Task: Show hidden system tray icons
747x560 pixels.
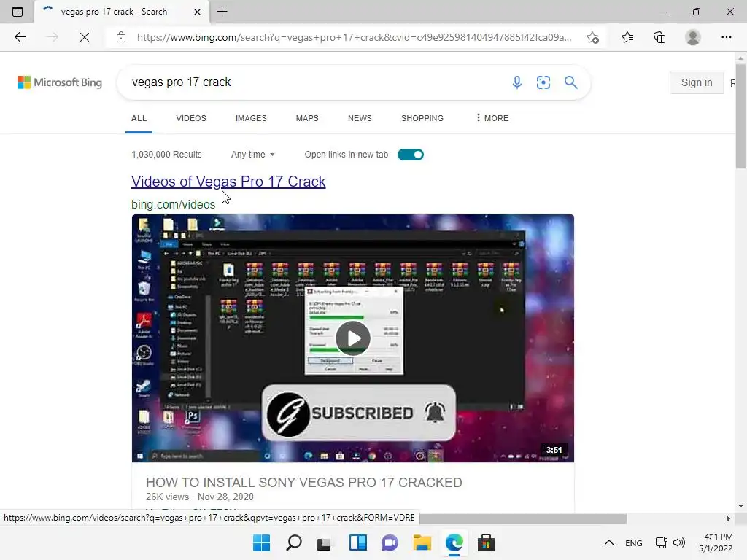Action: (609, 542)
